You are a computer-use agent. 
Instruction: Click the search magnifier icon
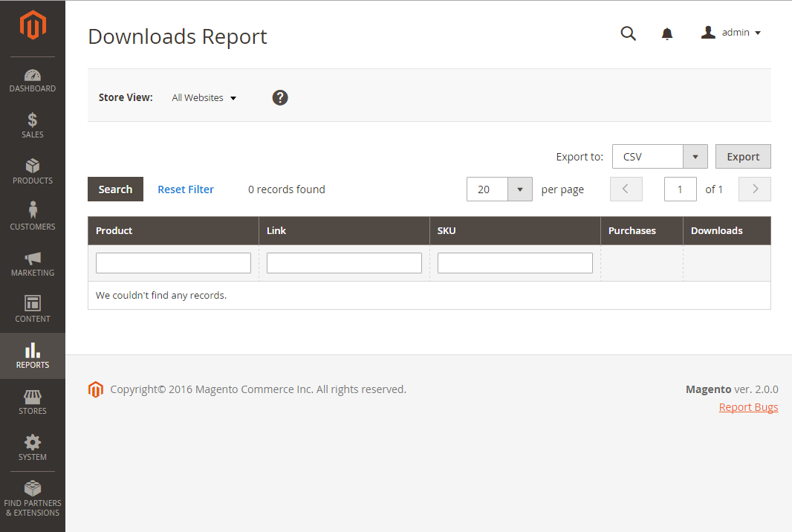(x=628, y=33)
